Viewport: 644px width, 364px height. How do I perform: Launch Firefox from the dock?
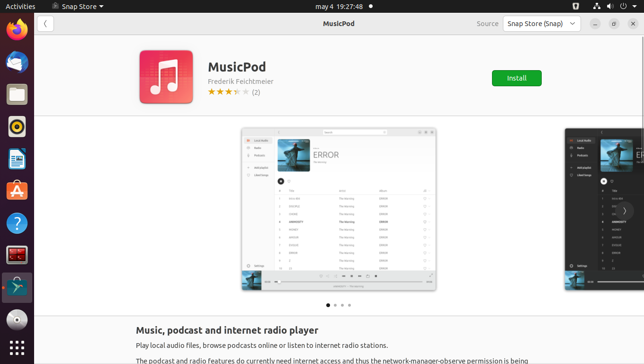pyautogui.click(x=17, y=30)
